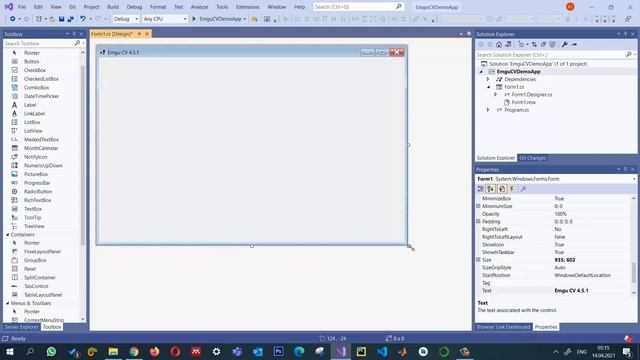Show Categorized view in Properties panel
Screen dimensions: 640x360
click(x=480, y=189)
